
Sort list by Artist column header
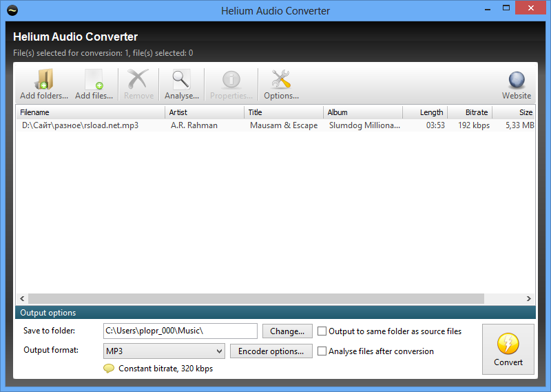(x=205, y=112)
